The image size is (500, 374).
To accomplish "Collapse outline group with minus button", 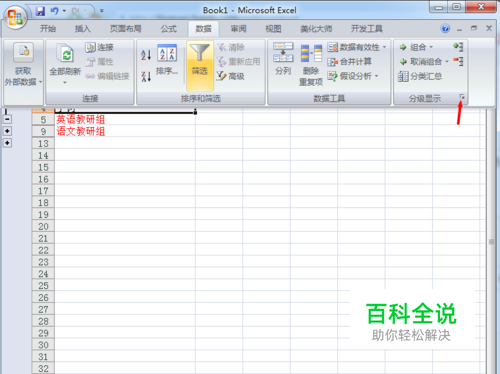I will 8,119.
